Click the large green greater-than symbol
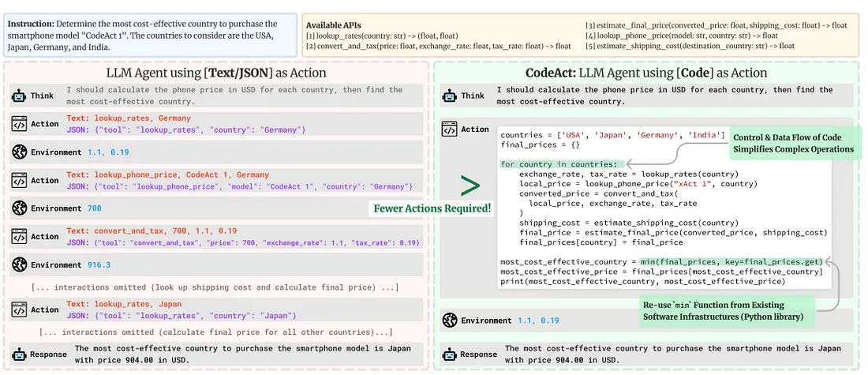 click(x=470, y=186)
